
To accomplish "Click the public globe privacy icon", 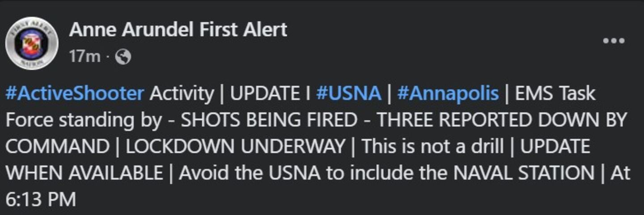I will [123, 57].
